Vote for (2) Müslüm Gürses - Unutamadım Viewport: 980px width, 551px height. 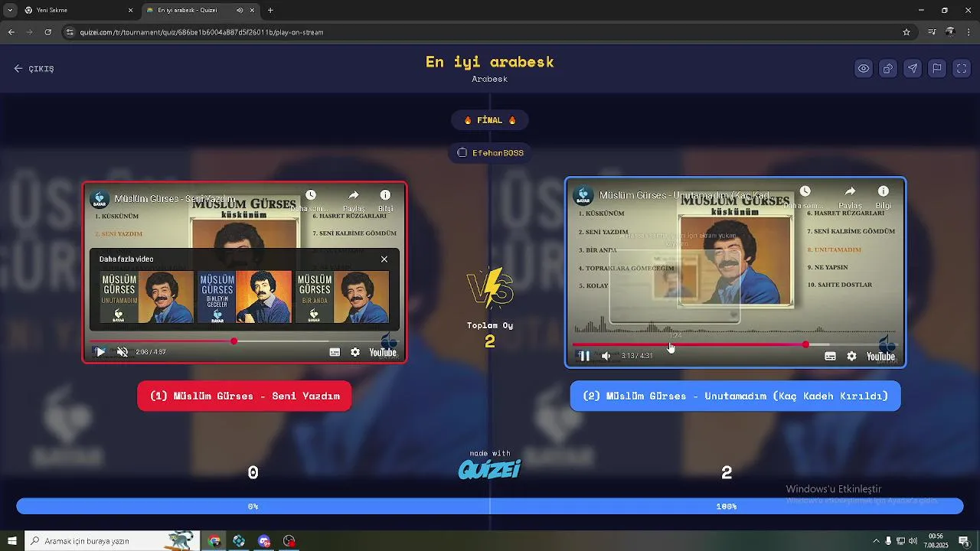(735, 396)
